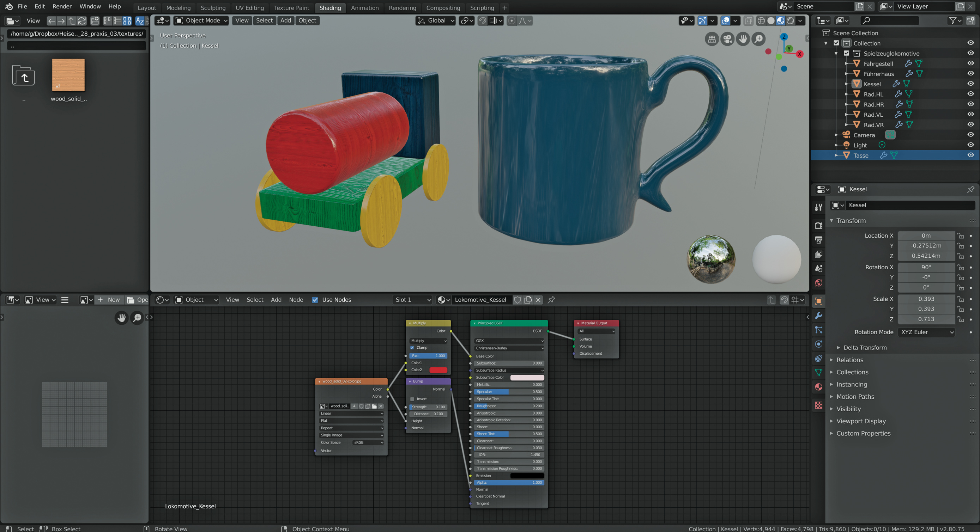Uncheck the Use Nodes checkbox
980x532 pixels.
(x=315, y=300)
